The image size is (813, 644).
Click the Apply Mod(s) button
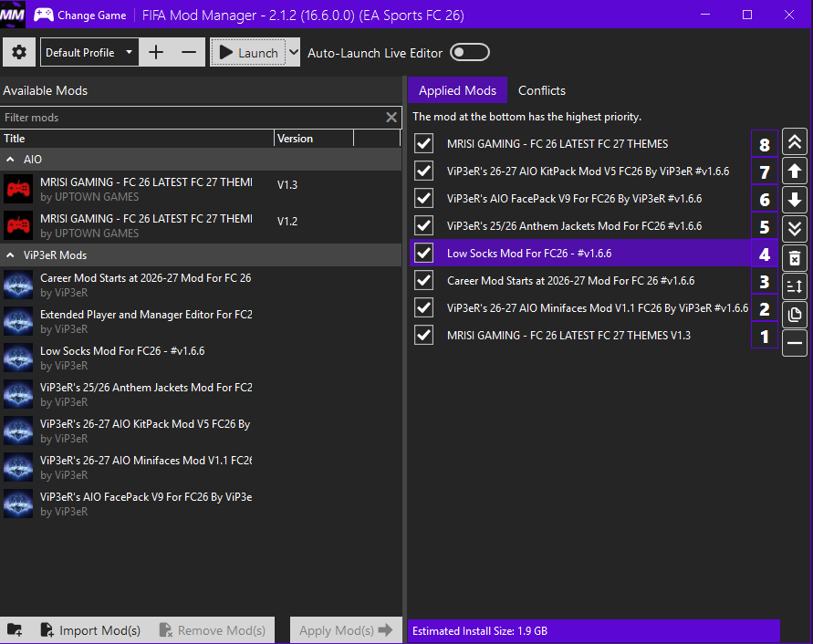click(x=346, y=630)
